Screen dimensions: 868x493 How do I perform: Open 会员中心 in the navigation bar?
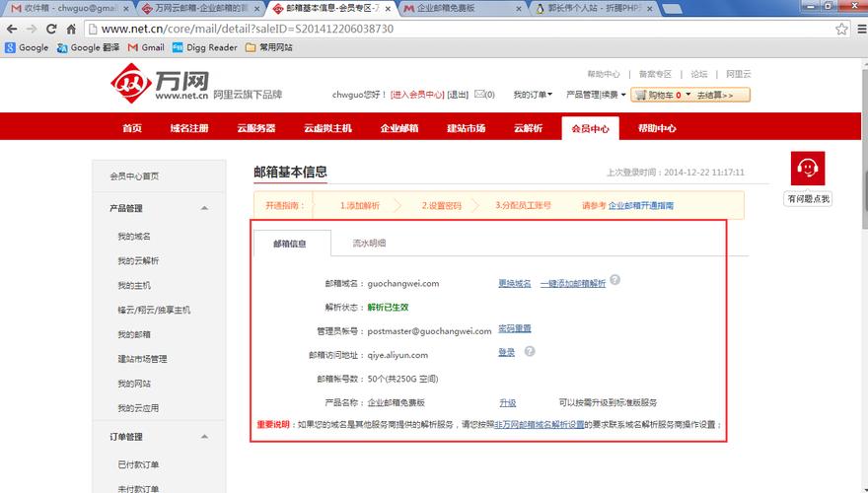[590, 128]
